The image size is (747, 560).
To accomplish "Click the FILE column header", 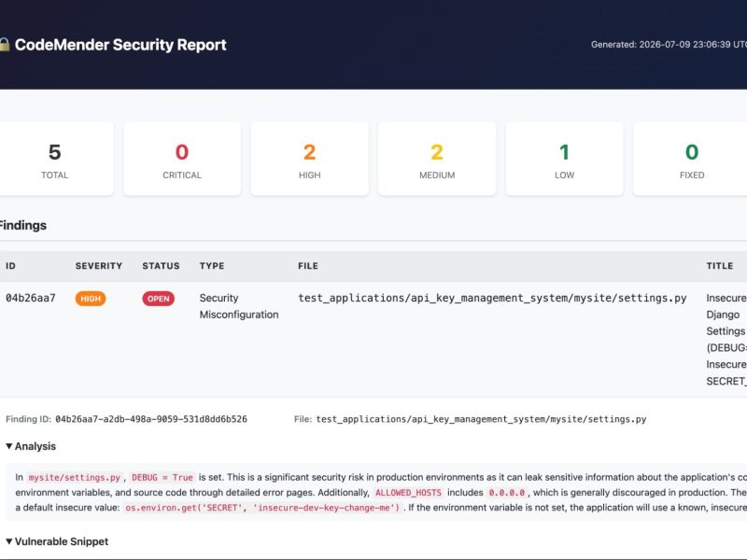I will tap(308, 266).
